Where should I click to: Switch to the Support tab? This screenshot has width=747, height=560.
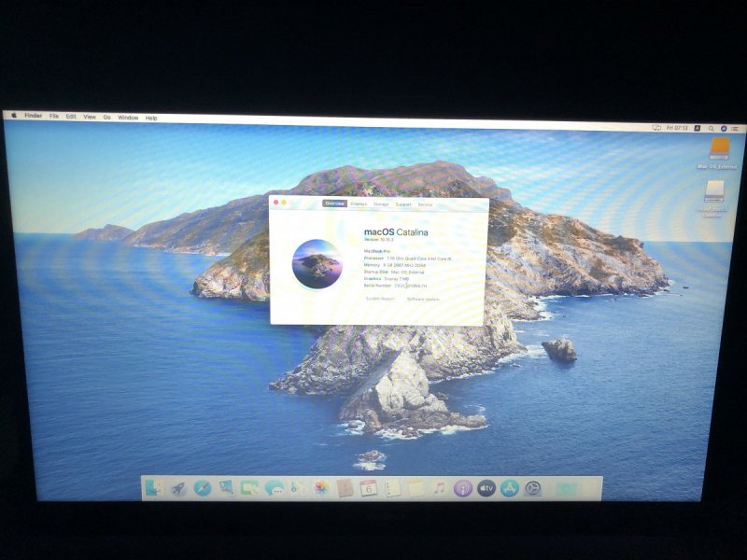403,204
